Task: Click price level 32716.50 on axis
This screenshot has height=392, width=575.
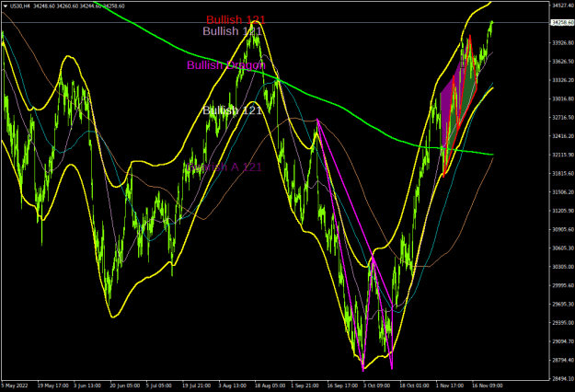Action: (562, 118)
